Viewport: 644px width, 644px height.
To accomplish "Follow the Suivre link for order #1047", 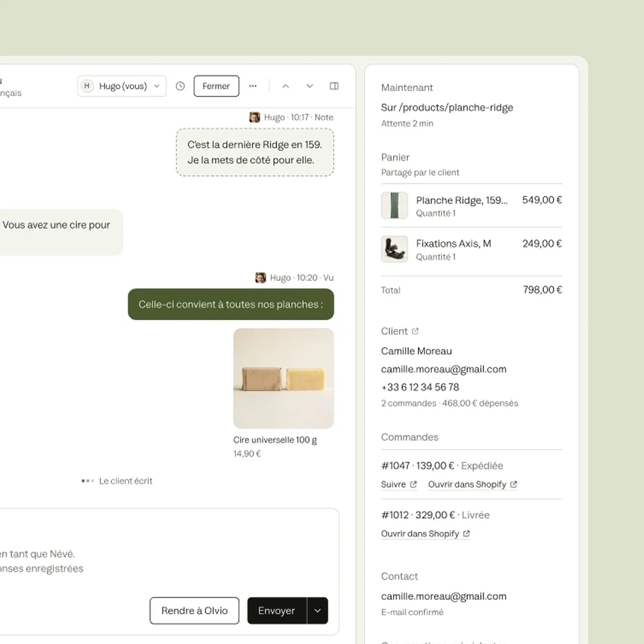I will coord(399,484).
